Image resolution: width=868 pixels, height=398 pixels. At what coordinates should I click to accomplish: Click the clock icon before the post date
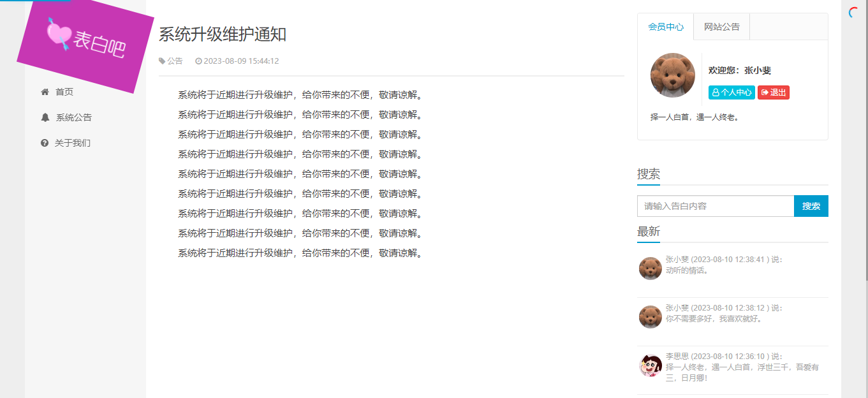click(198, 61)
